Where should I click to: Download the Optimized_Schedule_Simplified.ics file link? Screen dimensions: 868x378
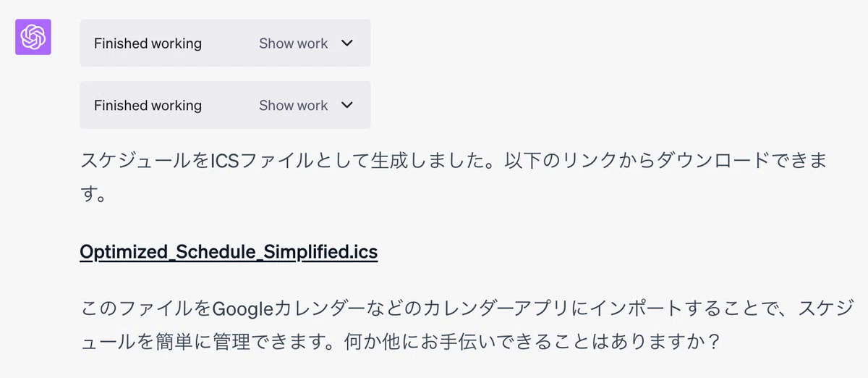coord(229,252)
